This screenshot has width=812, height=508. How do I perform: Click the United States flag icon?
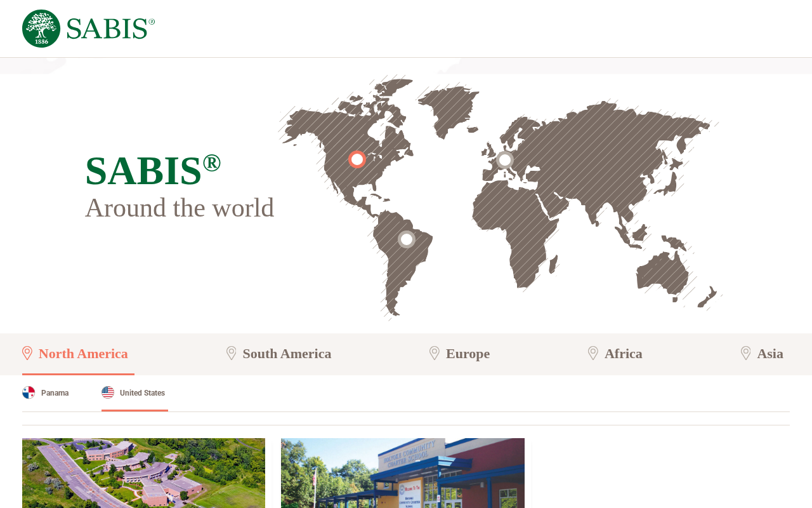[x=108, y=392]
